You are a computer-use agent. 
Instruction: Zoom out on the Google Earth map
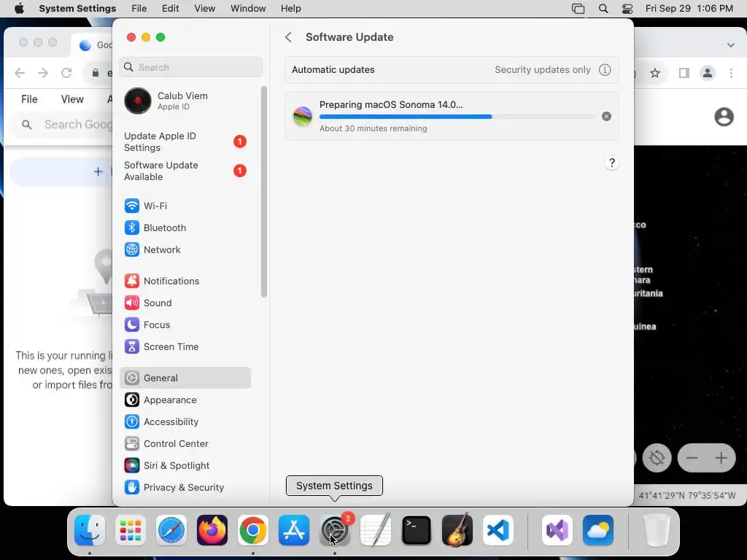coord(692,458)
